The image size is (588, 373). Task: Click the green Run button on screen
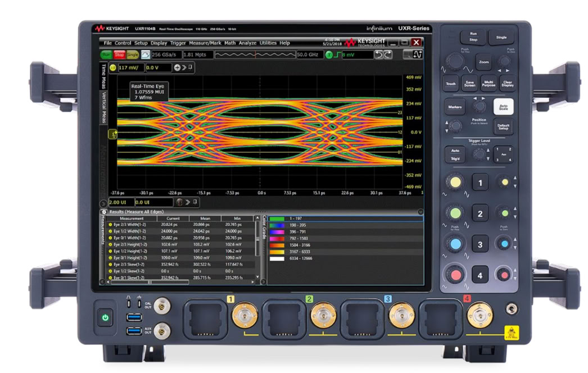[106, 54]
